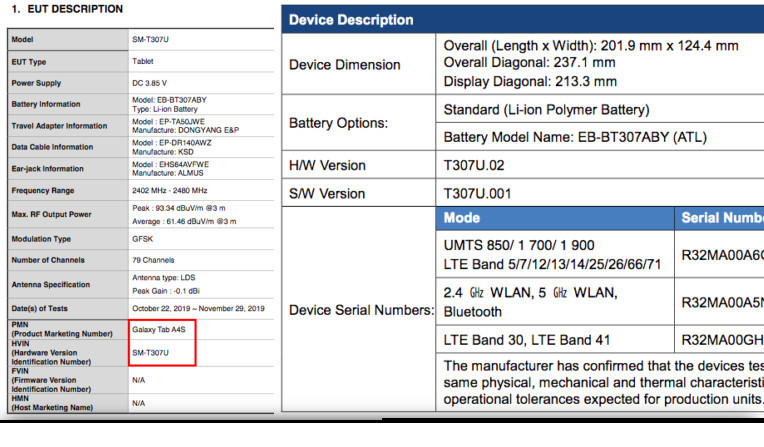Select the 'T307U.02' value
The image size is (764, 447).
(x=474, y=166)
